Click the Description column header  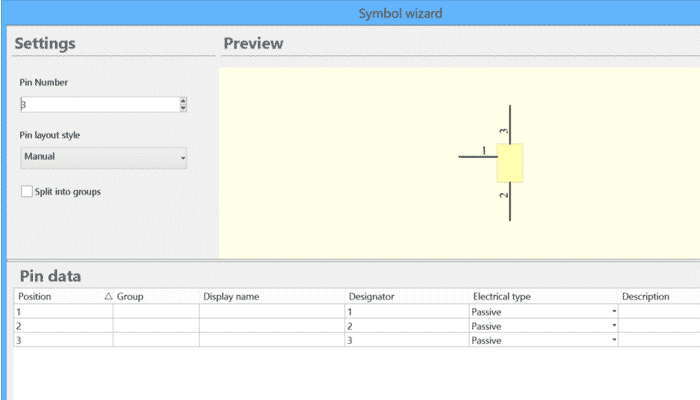click(x=645, y=297)
